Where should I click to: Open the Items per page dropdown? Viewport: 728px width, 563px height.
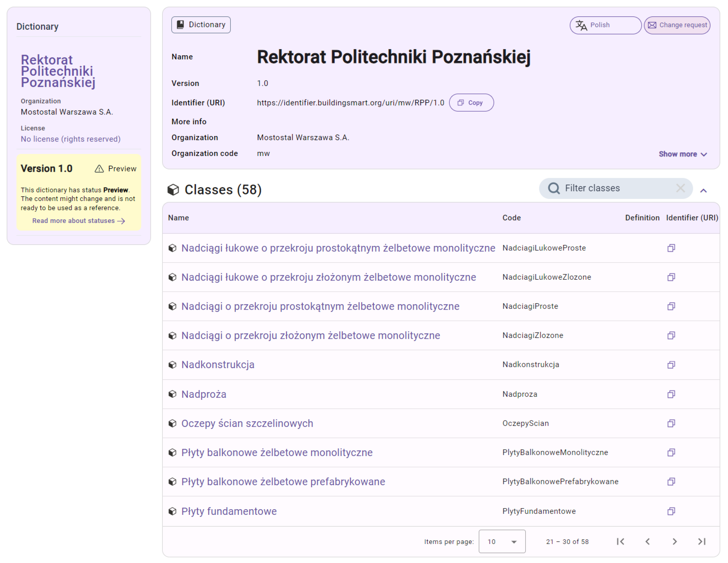502,541
